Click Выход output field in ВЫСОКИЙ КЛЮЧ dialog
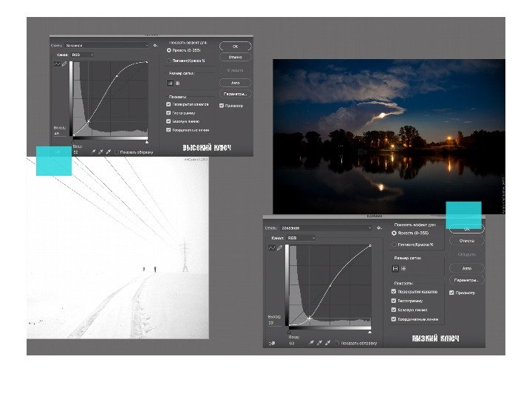This screenshot has width=532, height=399. click(x=60, y=134)
